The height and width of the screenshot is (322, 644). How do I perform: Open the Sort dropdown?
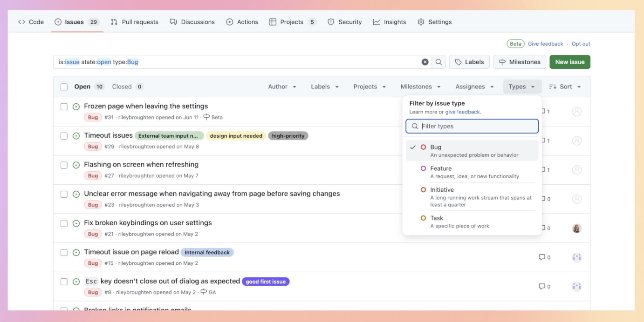click(x=565, y=87)
